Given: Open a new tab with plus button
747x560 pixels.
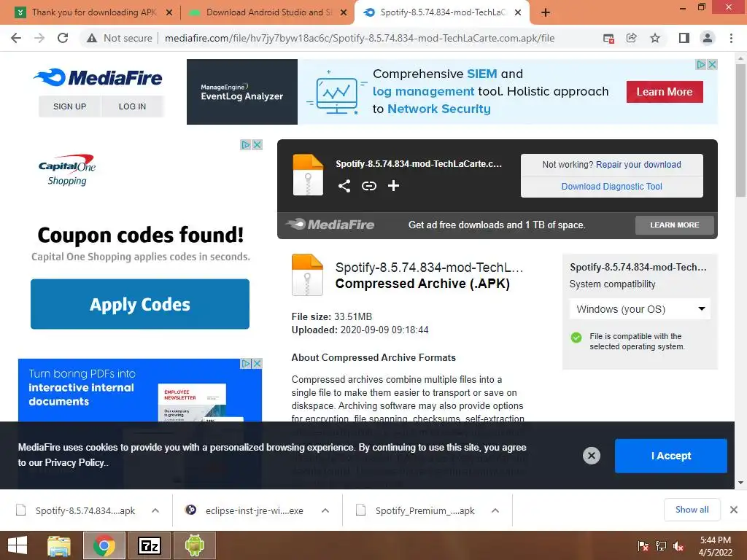Looking at the screenshot, I should 546,12.
